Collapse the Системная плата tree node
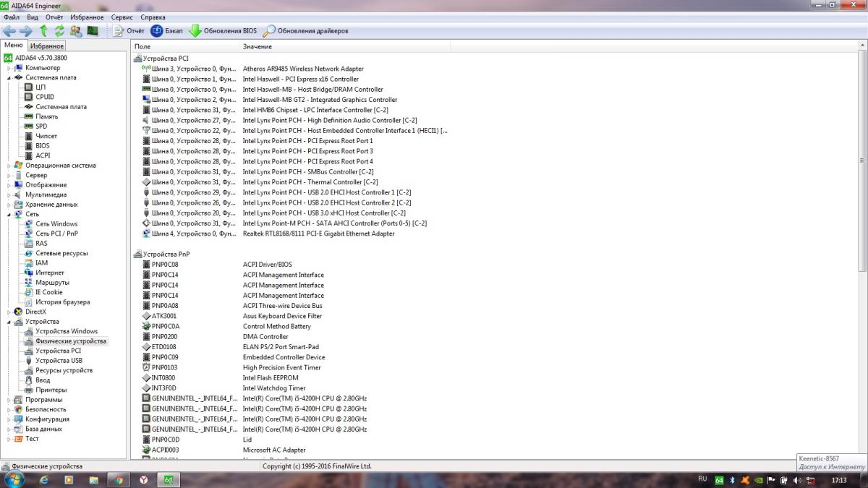This screenshot has width=868, height=488. [9, 77]
